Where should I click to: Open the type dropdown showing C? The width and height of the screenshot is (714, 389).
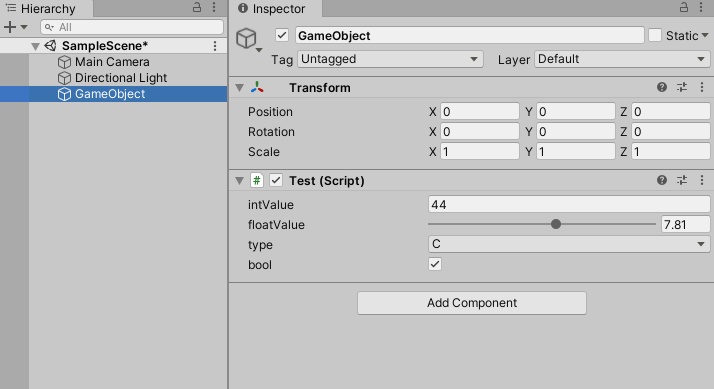(x=569, y=245)
